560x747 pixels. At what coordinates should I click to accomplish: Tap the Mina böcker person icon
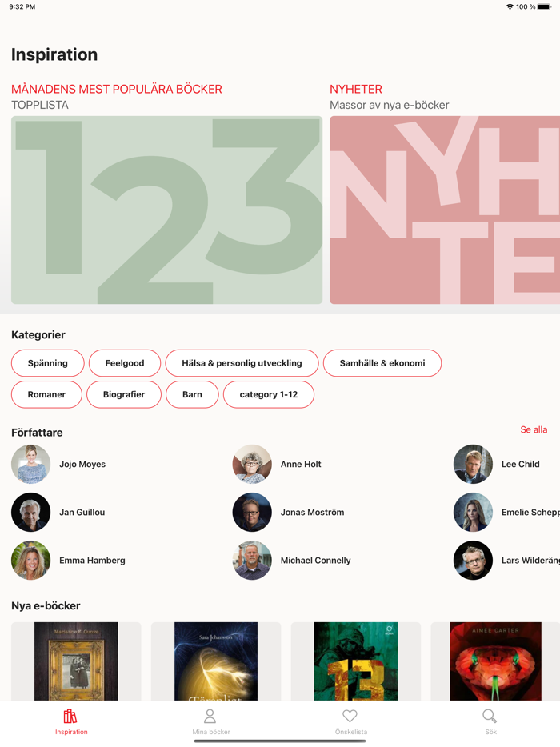tap(210, 716)
